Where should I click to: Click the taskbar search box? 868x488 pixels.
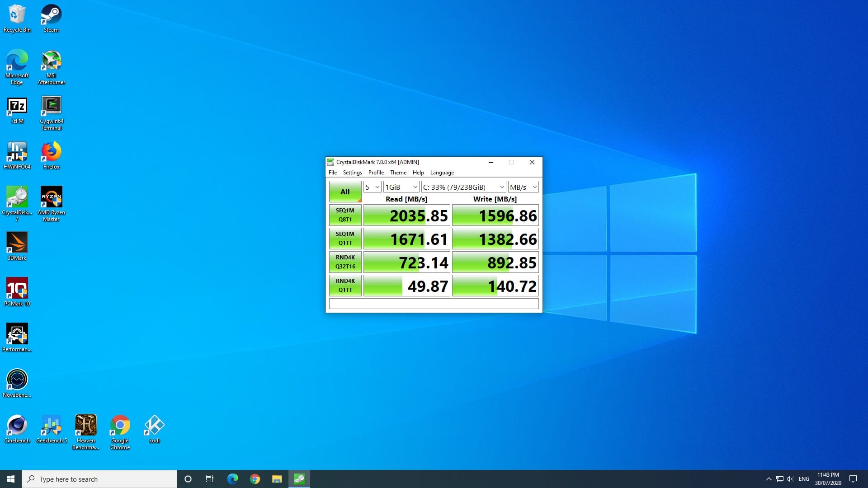[x=99, y=479]
